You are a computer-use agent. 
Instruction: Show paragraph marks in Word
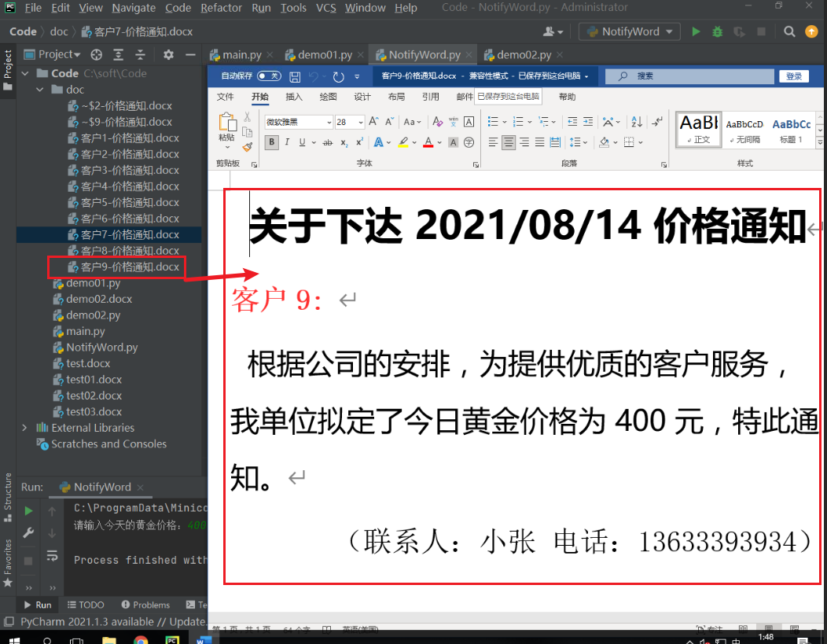click(657, 122)
